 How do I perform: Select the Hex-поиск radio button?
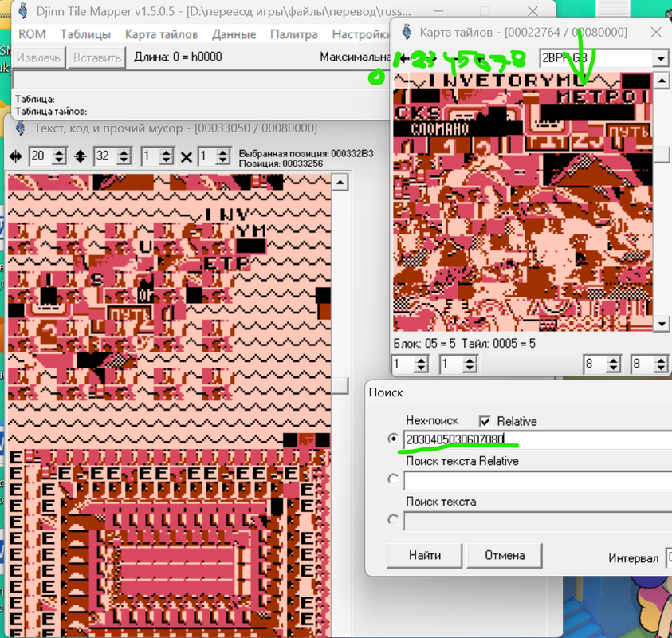coord(393,439)
